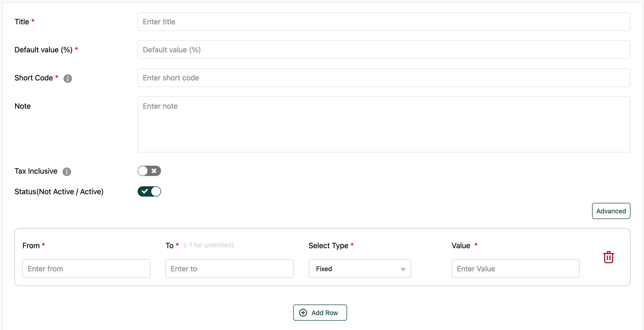This screenshot has height=330, width=644.
Task: Click the Tax Inclusive label
Action: [36, 171]
